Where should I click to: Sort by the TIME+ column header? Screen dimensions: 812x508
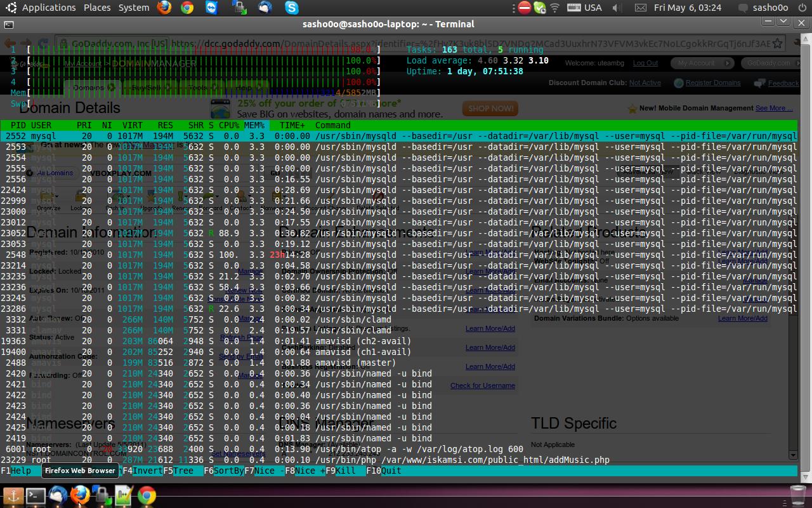click(292, 125)
